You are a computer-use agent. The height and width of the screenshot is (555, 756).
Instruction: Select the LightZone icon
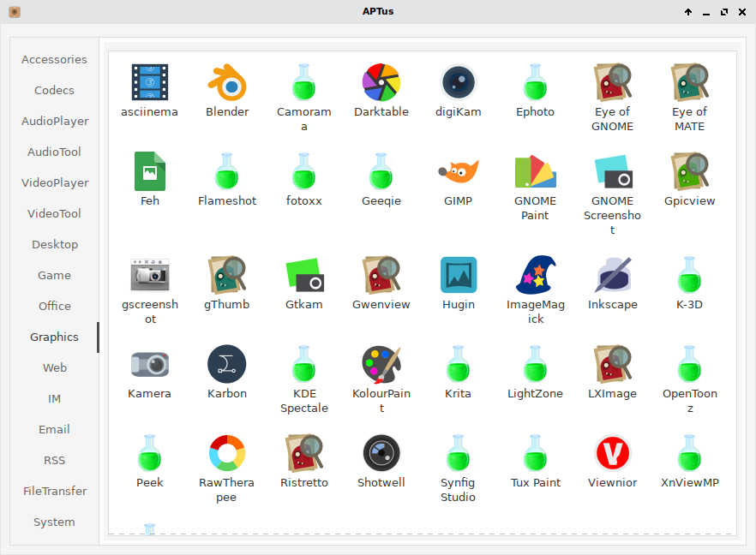coord(535,364)
